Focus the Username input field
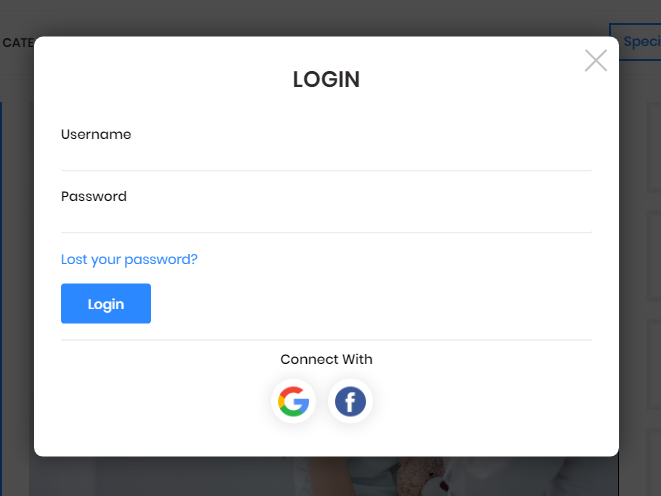The height and width of the screenshot is (496, 661). [326, 158]
